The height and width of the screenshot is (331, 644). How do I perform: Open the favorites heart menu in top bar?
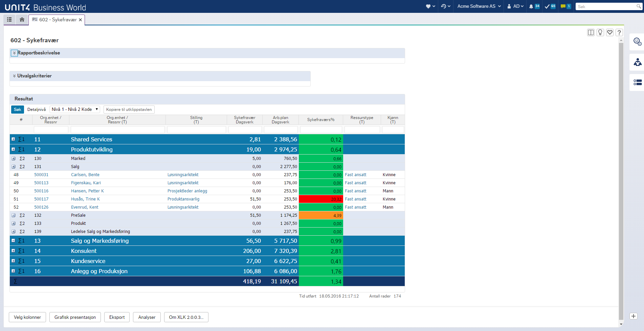pos(430,6)
